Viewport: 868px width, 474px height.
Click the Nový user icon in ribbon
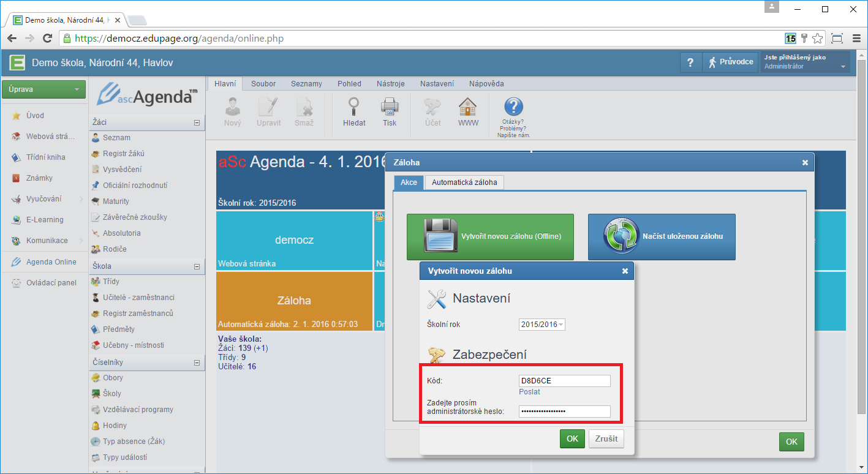233,107
